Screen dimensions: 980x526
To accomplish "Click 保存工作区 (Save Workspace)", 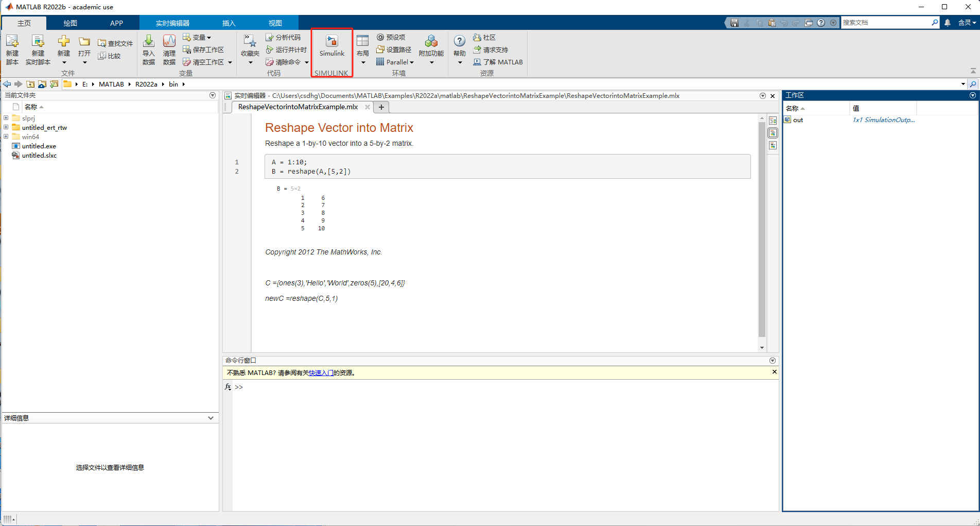I will [203, 49].
